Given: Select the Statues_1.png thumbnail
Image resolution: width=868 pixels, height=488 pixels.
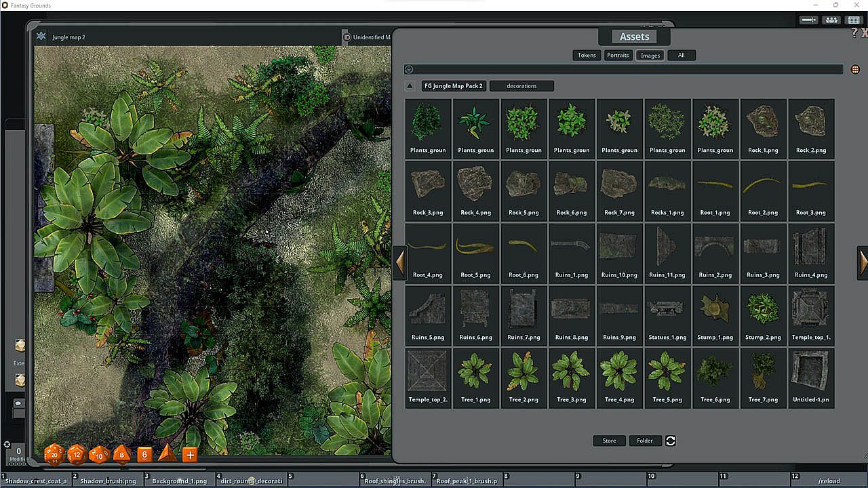Looking at the screenshot, I should (667, 314).
